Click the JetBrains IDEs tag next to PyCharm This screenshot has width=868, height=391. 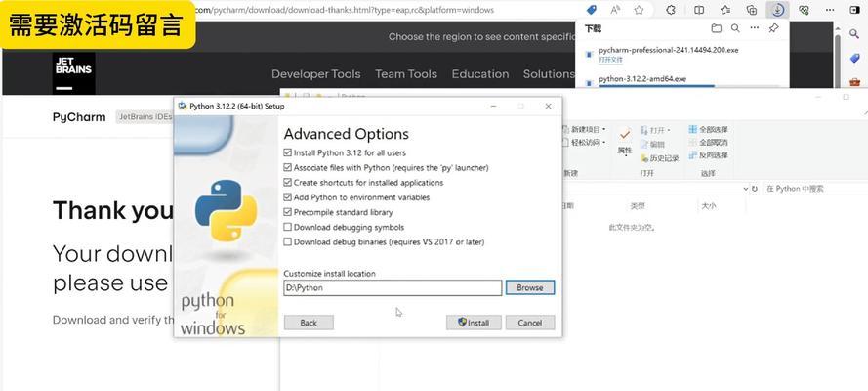click(x=145, y=117)
